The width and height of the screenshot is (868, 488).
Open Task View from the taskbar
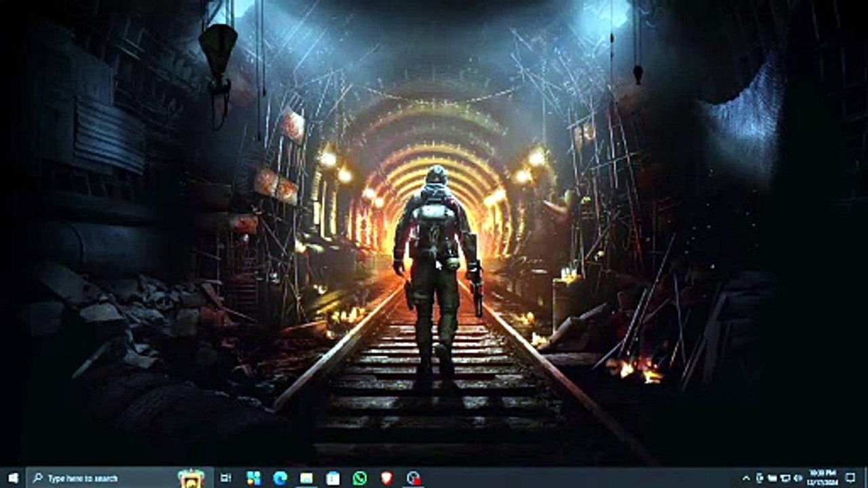pos(226,478)
